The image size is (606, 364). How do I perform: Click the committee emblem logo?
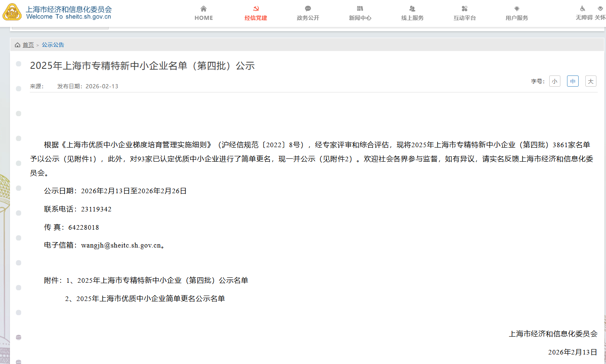[12, 12]
